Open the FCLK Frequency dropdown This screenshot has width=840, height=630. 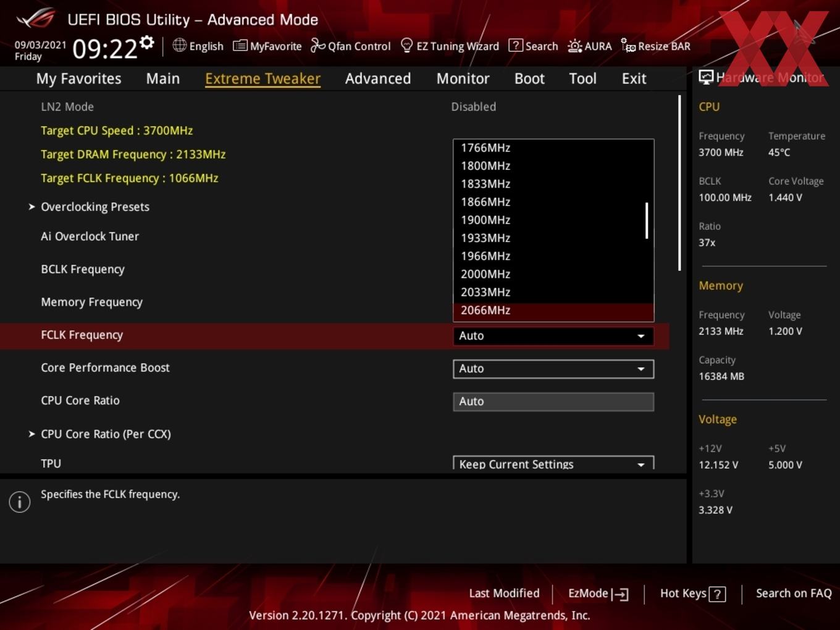[x=553, y=336]
